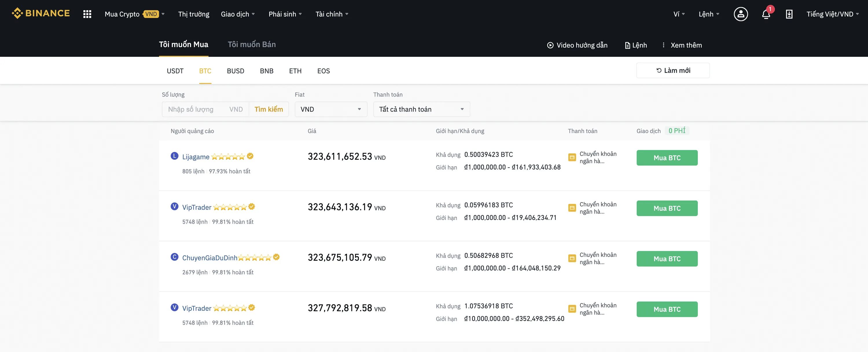This screenshot has width=868, height=352.
Task: Click price 323,611,652.53 VND
Action: tap(347, 157)
